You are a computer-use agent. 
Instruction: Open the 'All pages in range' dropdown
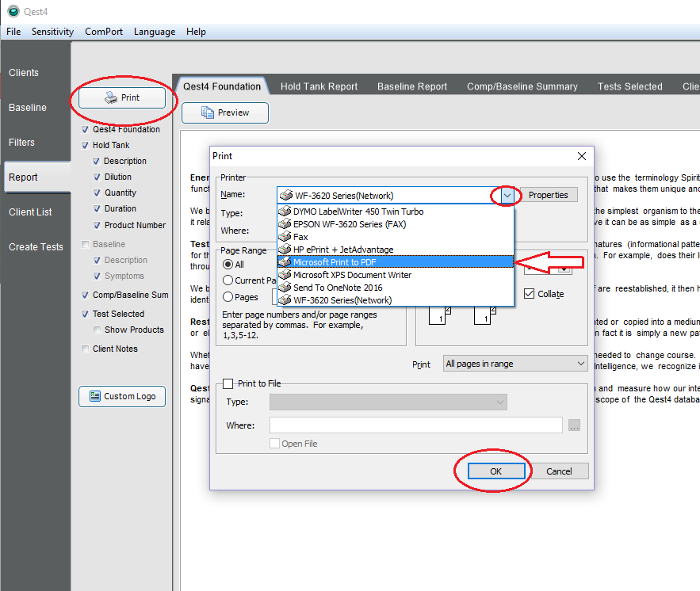pos(515,364)
